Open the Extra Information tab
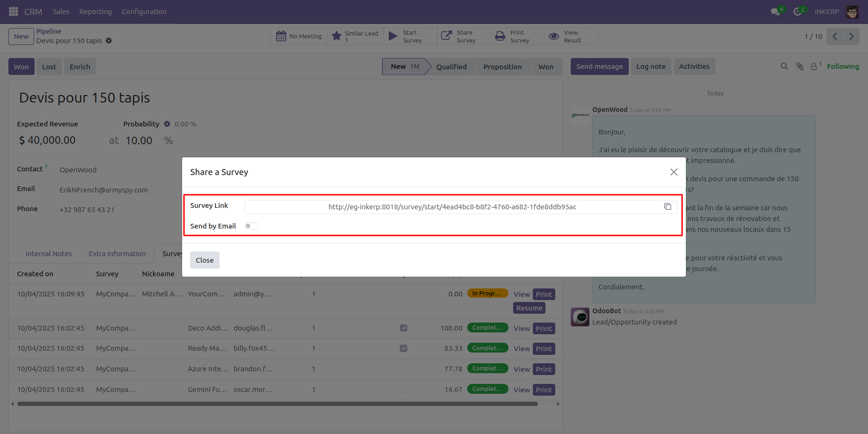The height and width of the screenshot is (434, 868). (x=117, y=254)
